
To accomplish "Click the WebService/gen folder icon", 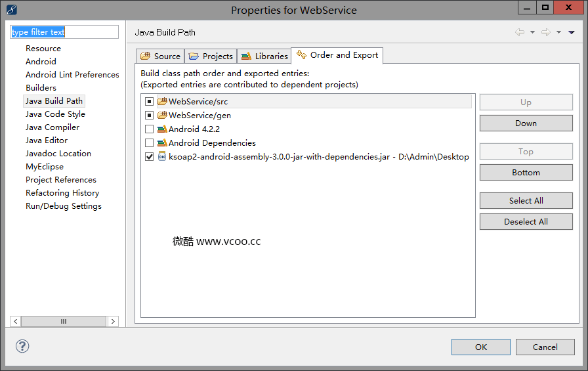I will pyautogui.click(x=162, y=116).
